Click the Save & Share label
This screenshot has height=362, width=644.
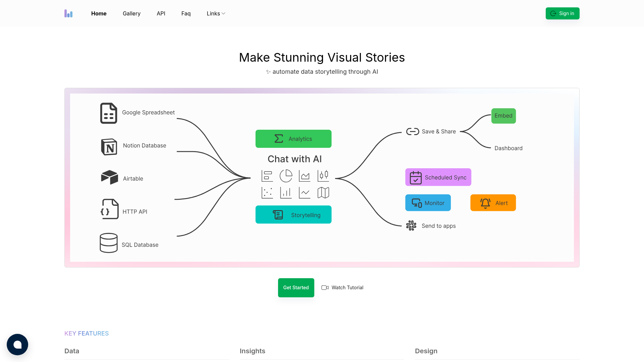click(439, 131)
